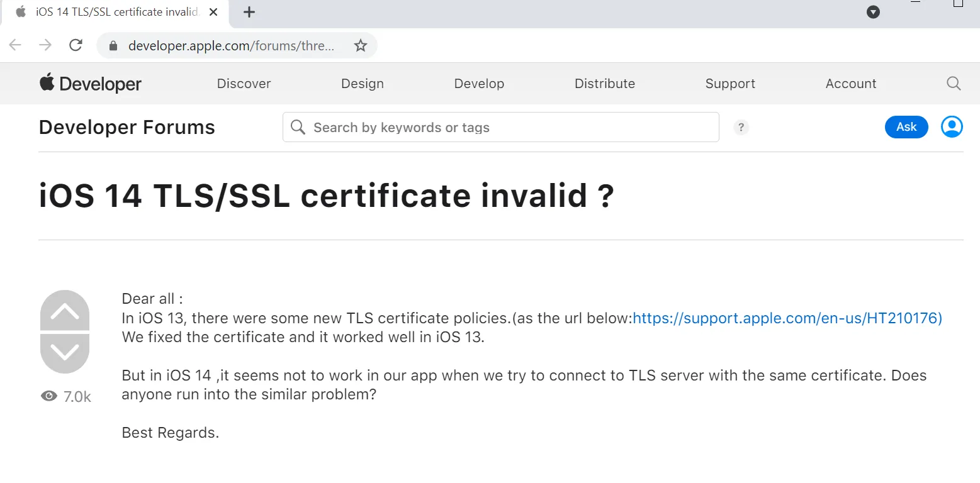Go to Developer Forums home

pyautogui.click(x=127, y=128)
